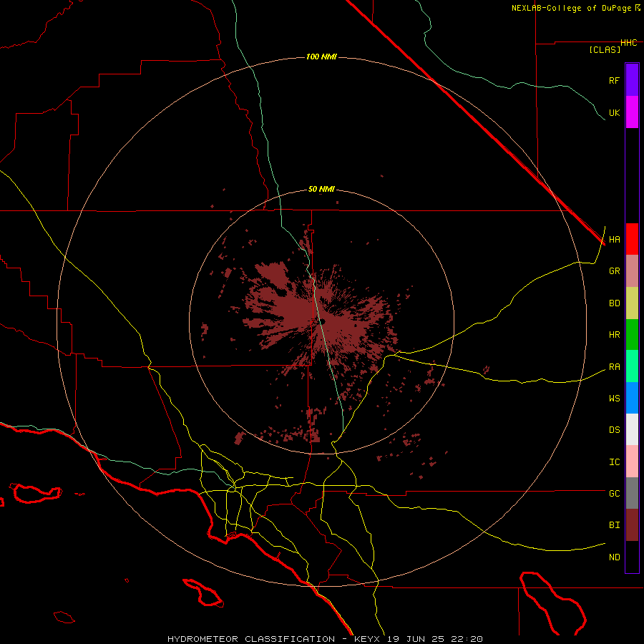Click the green HR legend swatch
Viewport: 644px width, 644px height.
tap(632, 334)
